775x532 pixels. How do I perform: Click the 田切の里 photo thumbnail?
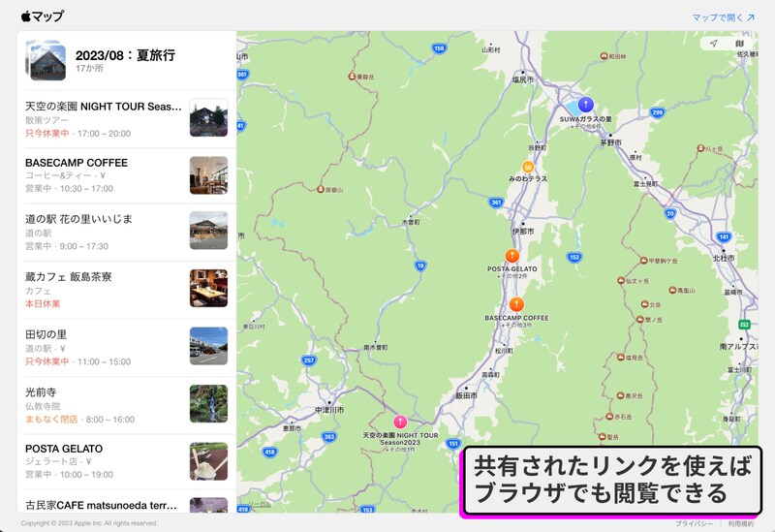pos(208,346)
